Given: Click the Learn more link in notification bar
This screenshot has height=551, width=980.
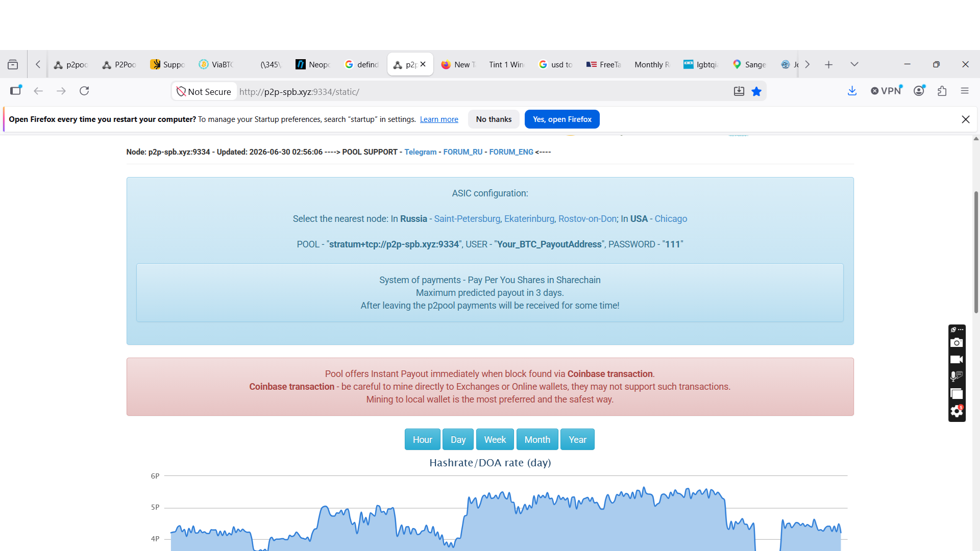Looking at the screenshot, I should [439, 119].
